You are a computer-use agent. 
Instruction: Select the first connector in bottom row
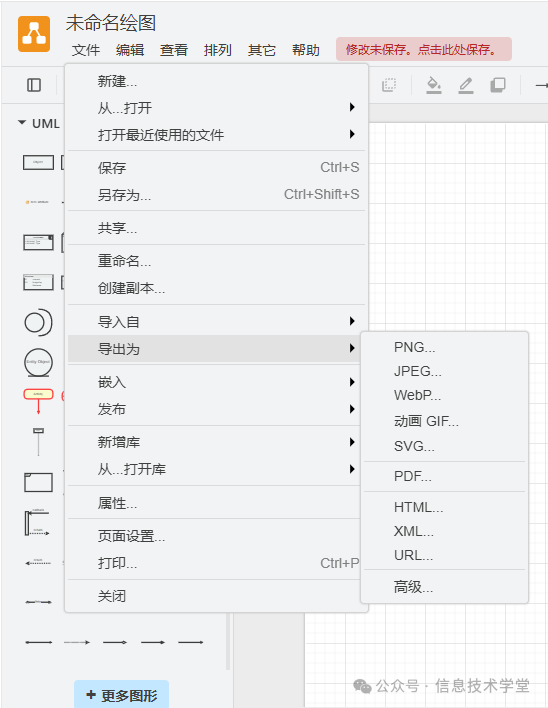(x=38, y=642)
